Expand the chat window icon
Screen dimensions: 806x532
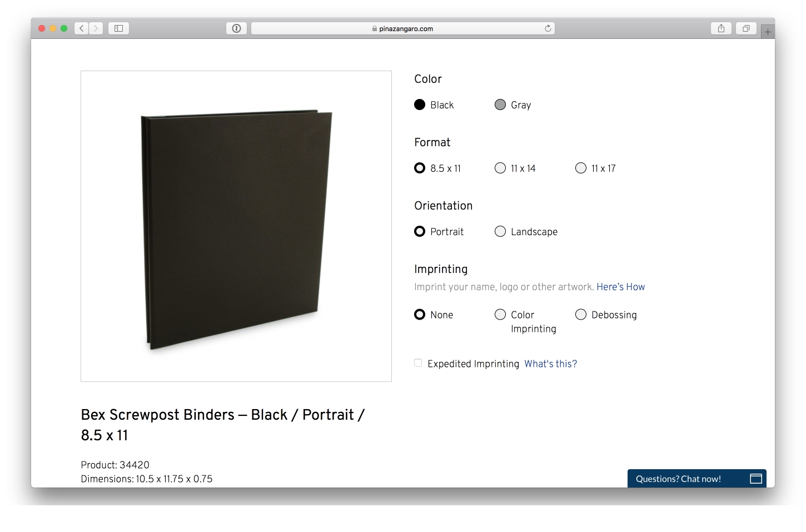[x=756, y=479]
